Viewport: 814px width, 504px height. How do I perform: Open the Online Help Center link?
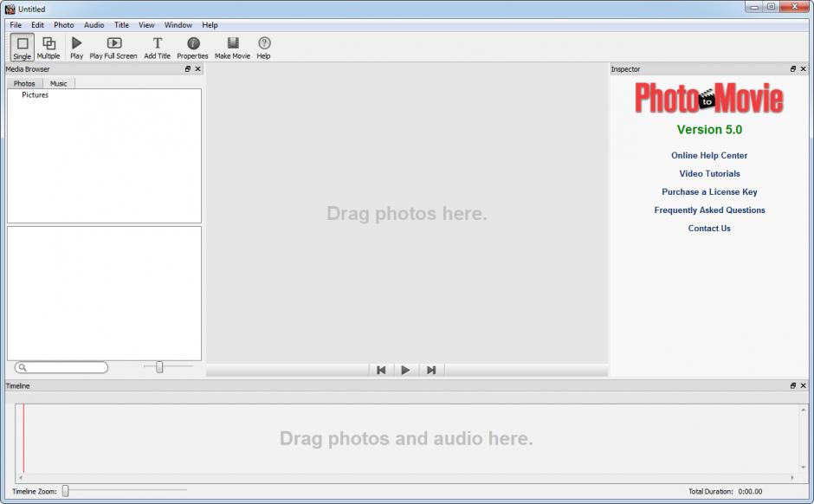tap(709, 155)
